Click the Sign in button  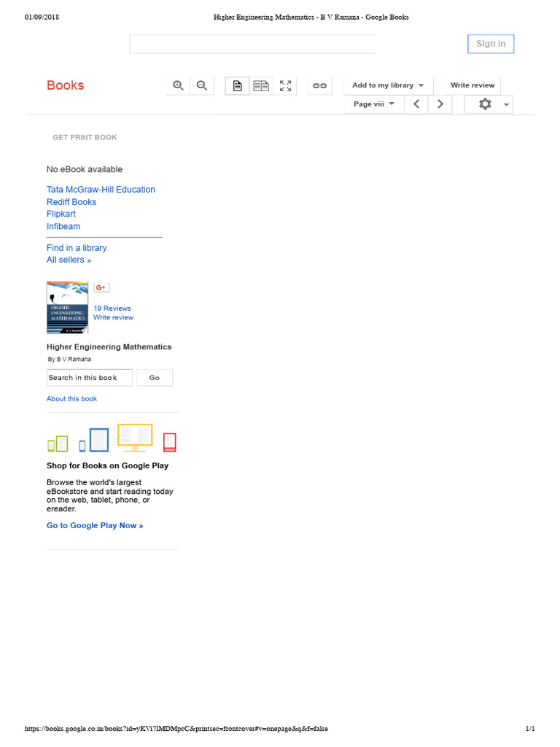(x=491, y=44)
